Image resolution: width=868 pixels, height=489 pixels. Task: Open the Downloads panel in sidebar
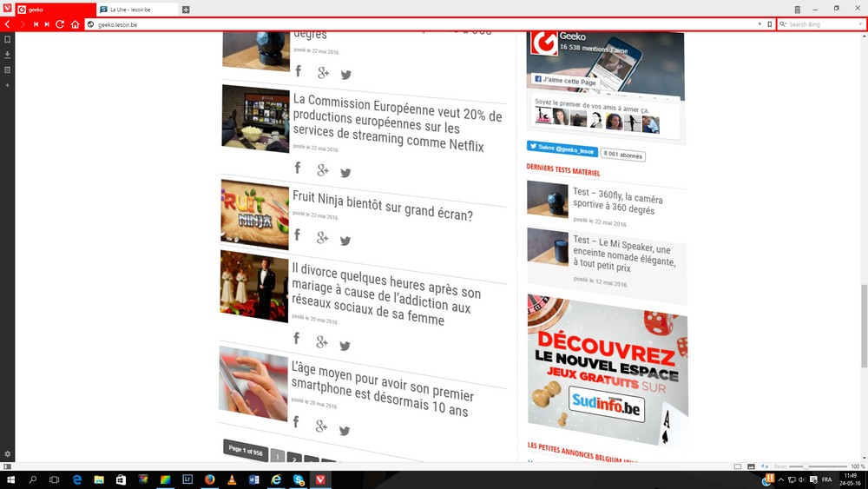point(7,55)
